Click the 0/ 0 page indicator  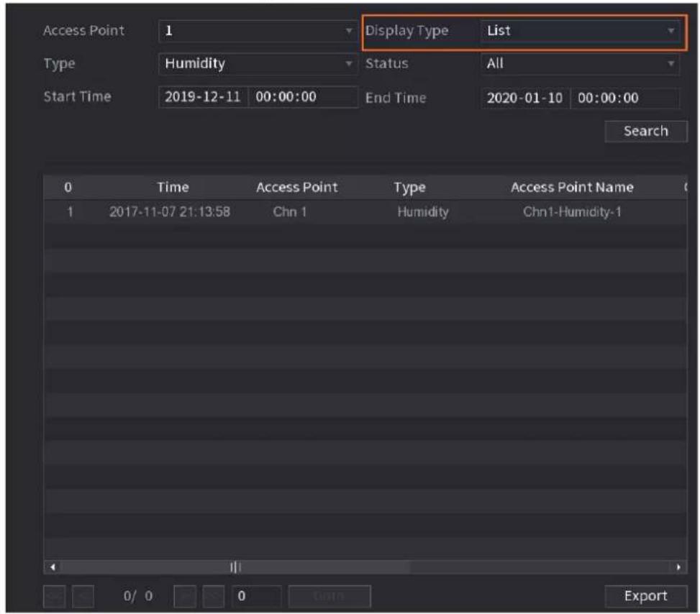tap(138, 596)
